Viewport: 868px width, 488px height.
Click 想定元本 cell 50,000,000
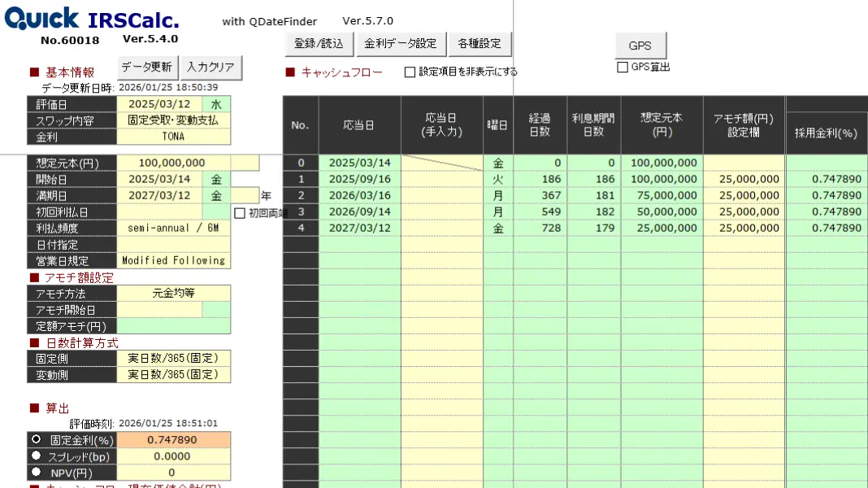point(662,211)
